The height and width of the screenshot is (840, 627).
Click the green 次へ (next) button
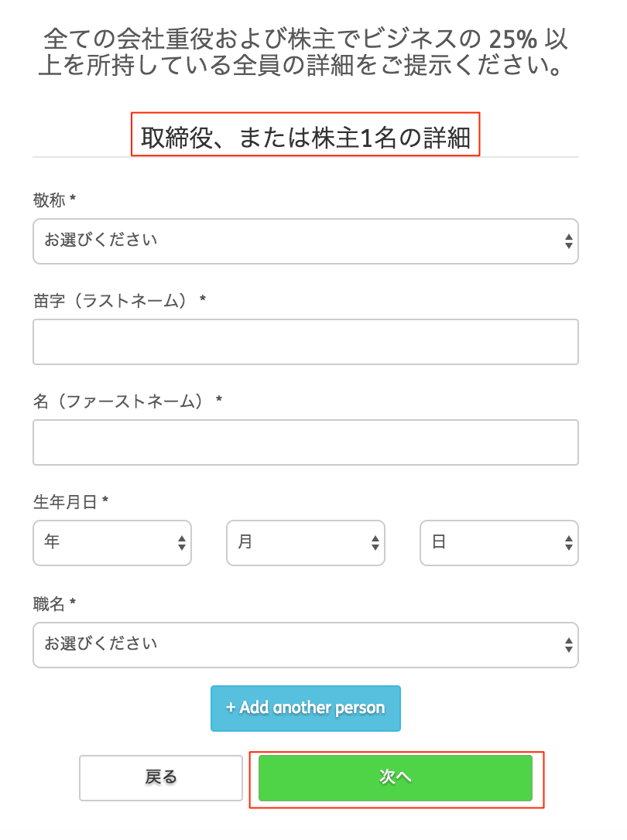(x=395, y=777)
